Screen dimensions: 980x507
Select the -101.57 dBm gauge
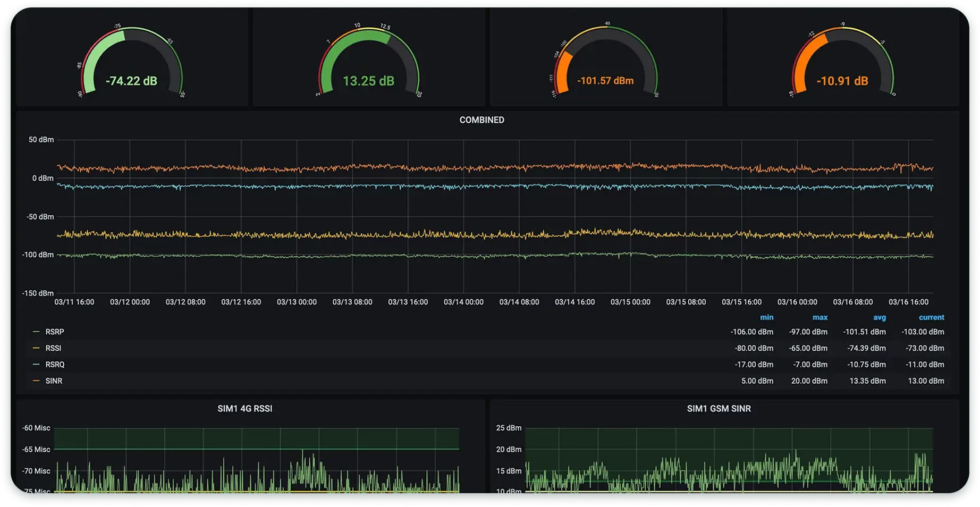pos(605,60)
